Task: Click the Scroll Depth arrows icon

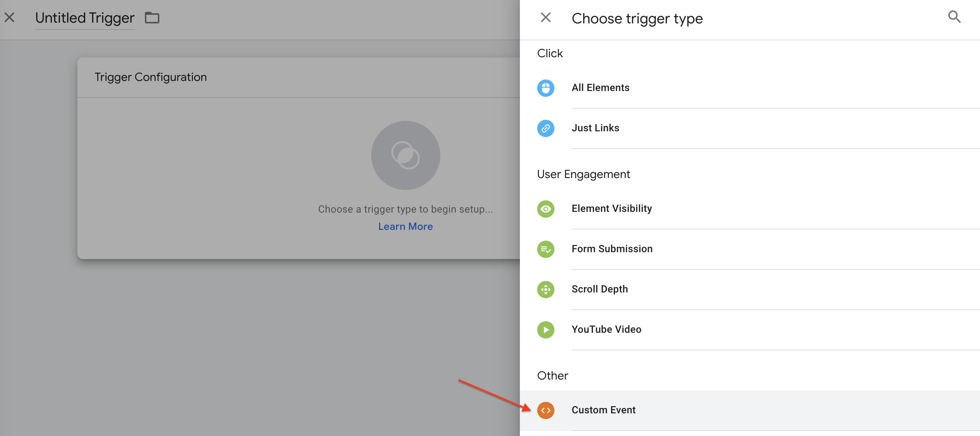Action: [545, 289]
